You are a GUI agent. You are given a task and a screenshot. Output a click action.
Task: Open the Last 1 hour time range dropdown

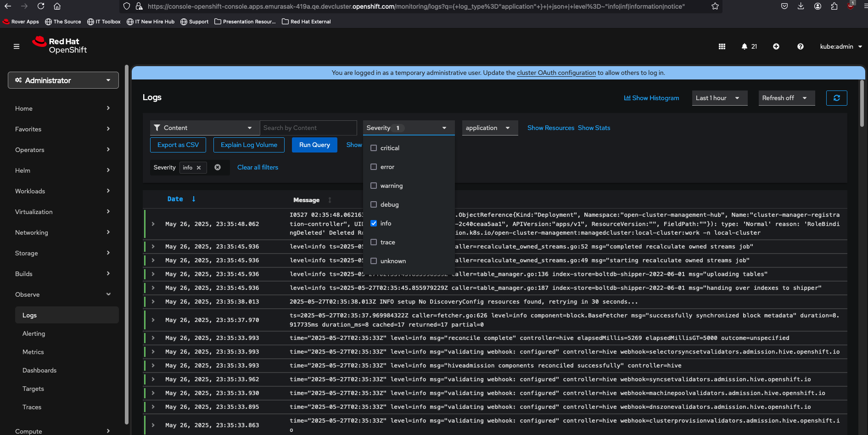[x=719, y=98]
